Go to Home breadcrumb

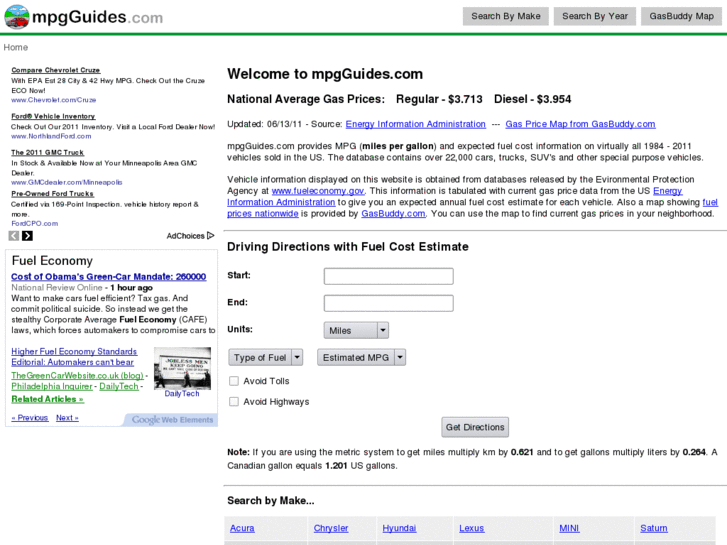pyautogui.click(x=16, y=47)
